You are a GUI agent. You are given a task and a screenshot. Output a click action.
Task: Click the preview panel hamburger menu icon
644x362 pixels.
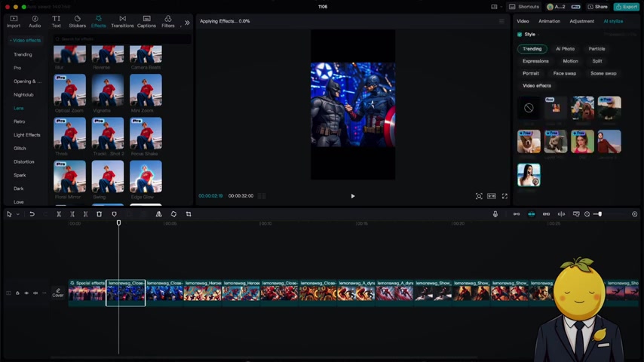coord(501,21)
